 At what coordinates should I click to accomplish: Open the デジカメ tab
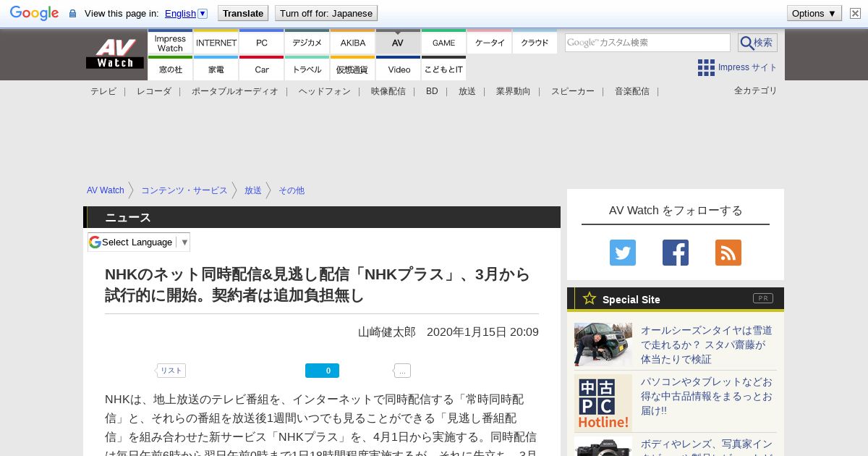point(307,43)
